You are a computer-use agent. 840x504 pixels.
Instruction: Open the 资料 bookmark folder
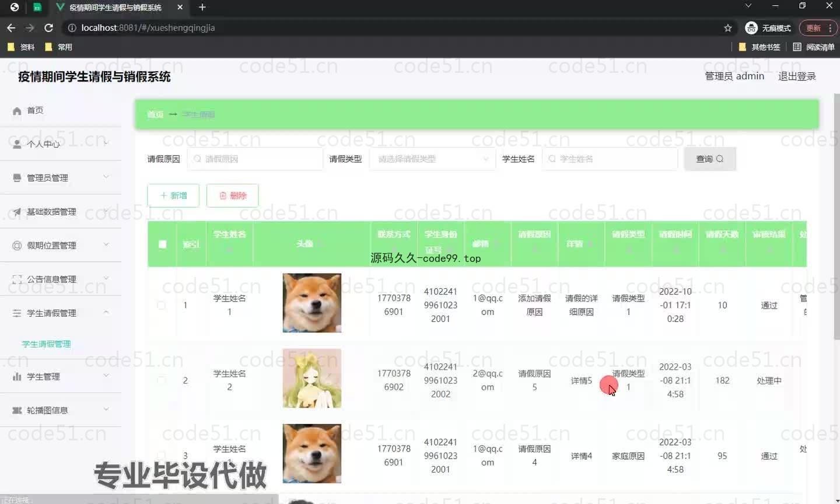coord(21,47)
